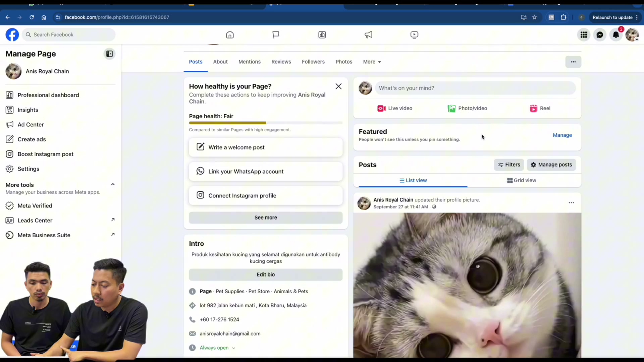The image size is (644, 362).
Task: Bookmark this tab with the star icon
Action: (x=534, y=17)
